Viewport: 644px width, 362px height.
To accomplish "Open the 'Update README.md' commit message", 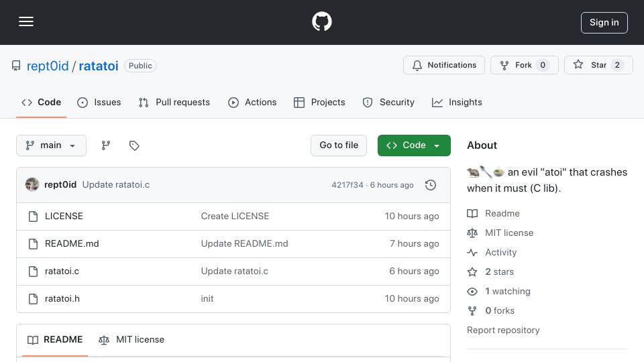I will click(244, 244).
